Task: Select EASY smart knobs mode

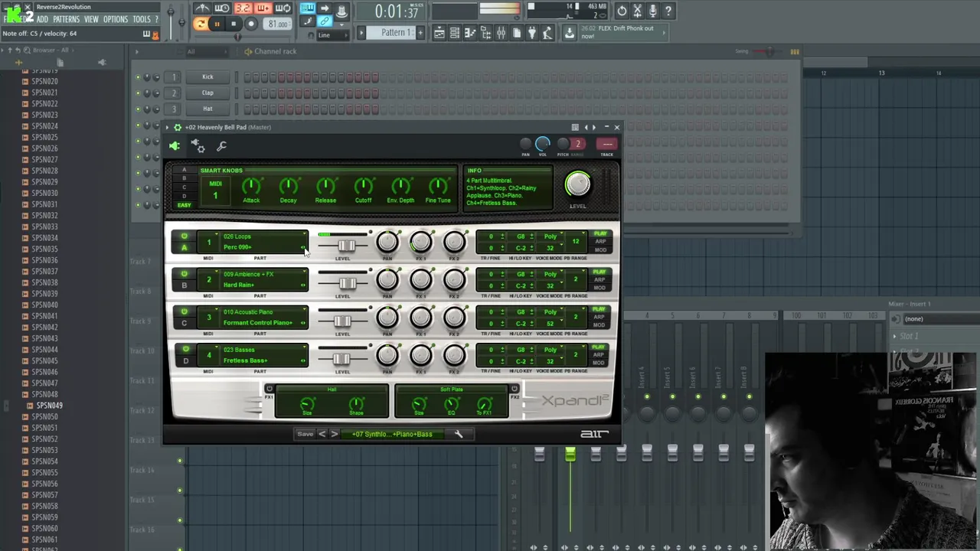Action: (x=184, y=205)
